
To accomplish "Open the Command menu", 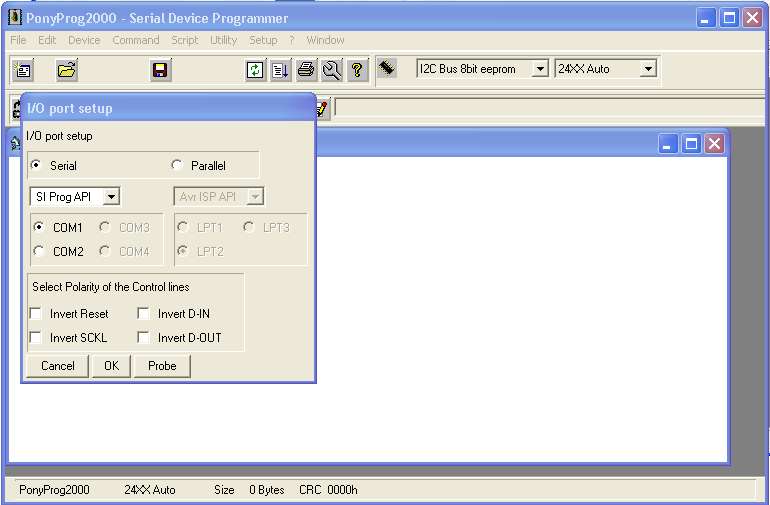I will 135,40.
